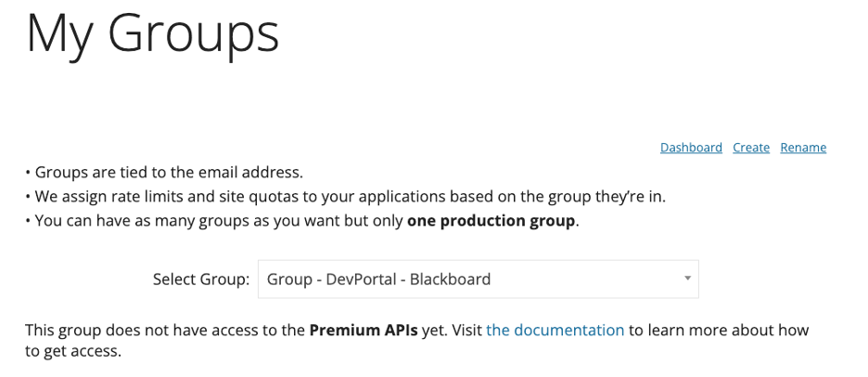Click the words to get access
868x377 pixels.
coord(73,351)
